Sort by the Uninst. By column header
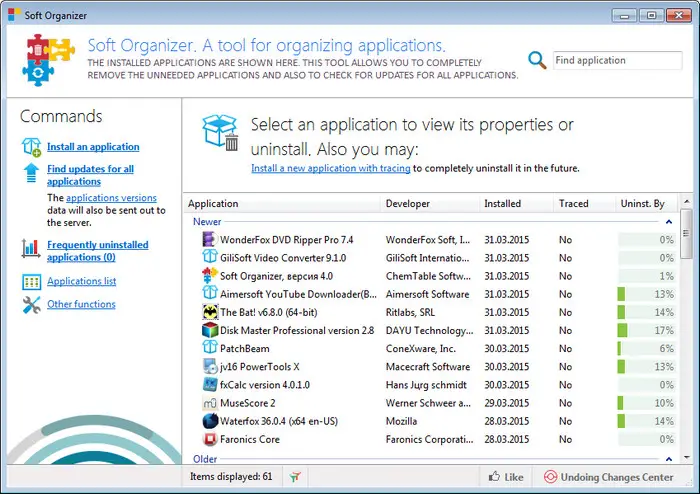Image resolution: width=700 pixels, height=494 pixels. tap(646, 203)
